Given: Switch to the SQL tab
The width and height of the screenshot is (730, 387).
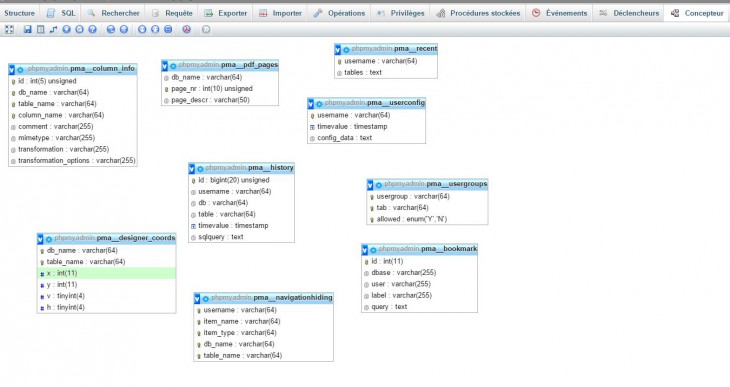Looking at the screenshot, I should (61, 13).
